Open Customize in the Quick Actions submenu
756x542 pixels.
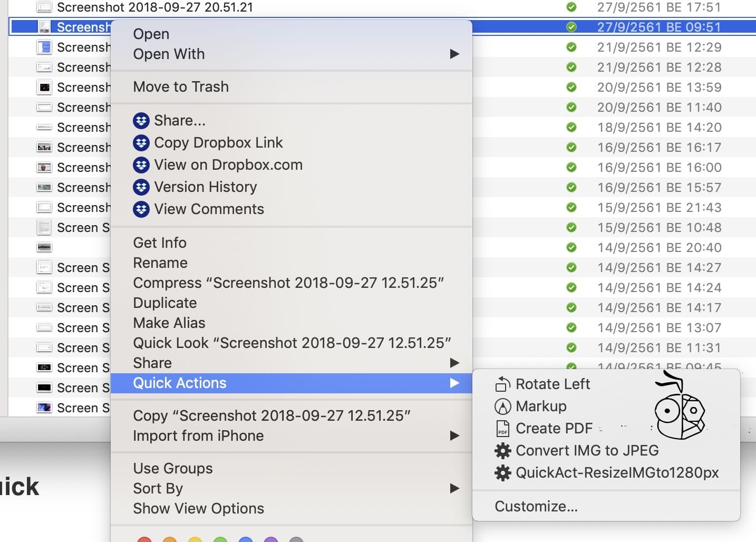(x=536, y=506)
